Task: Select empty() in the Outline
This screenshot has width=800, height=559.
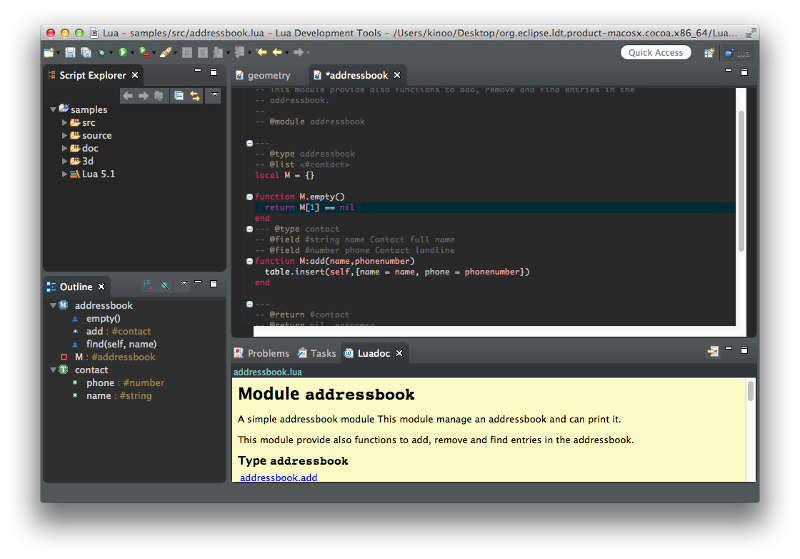Action: 103,318
